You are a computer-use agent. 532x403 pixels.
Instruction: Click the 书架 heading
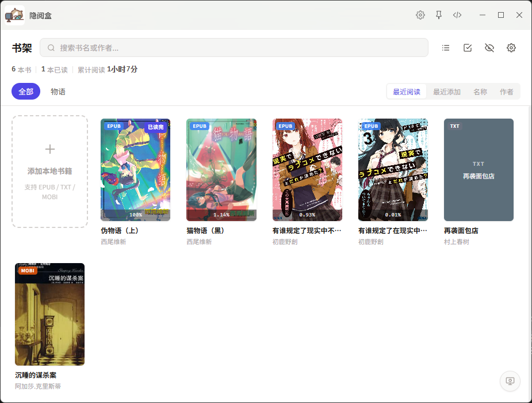(x=22, y=48)
